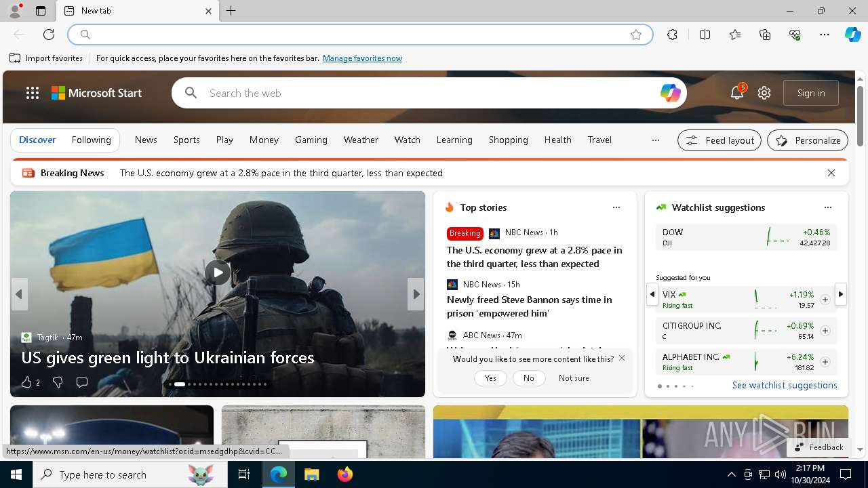Image resolution: width=868 pixels, height=488 pixels.
Task: Answer Yes to more content prompt
Action: 490,378
